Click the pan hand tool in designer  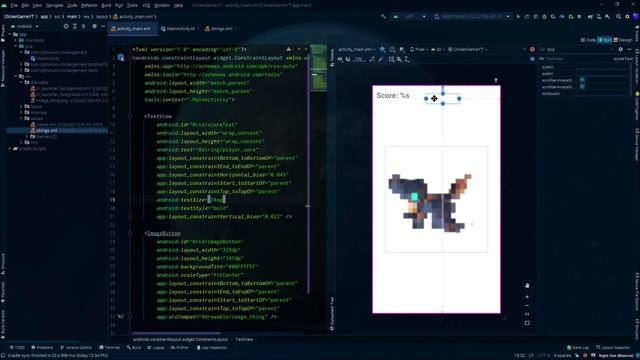pos(527,285)
